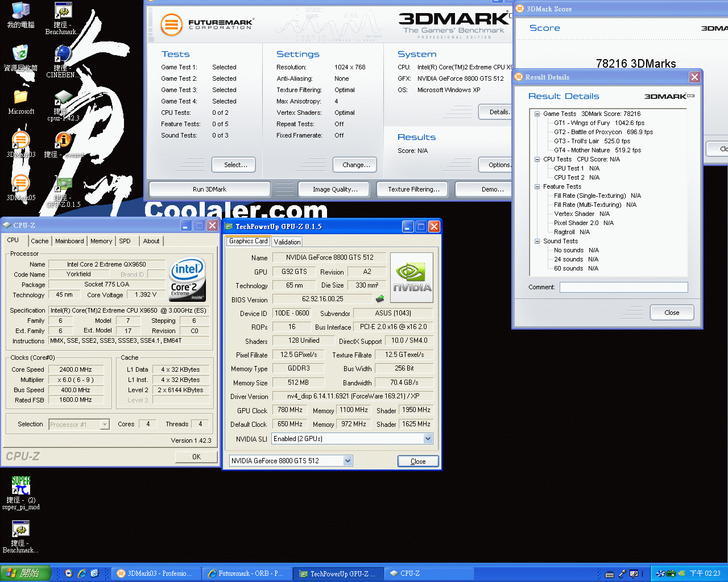Click the media player quick launch icon
The height and width of the screenshot is (582, 728).
point(68,573)
